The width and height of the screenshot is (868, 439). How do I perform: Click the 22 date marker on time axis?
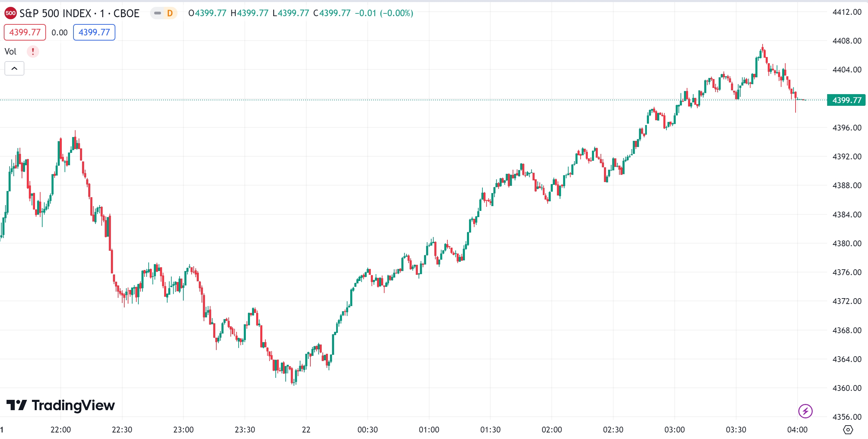[306, 430]
